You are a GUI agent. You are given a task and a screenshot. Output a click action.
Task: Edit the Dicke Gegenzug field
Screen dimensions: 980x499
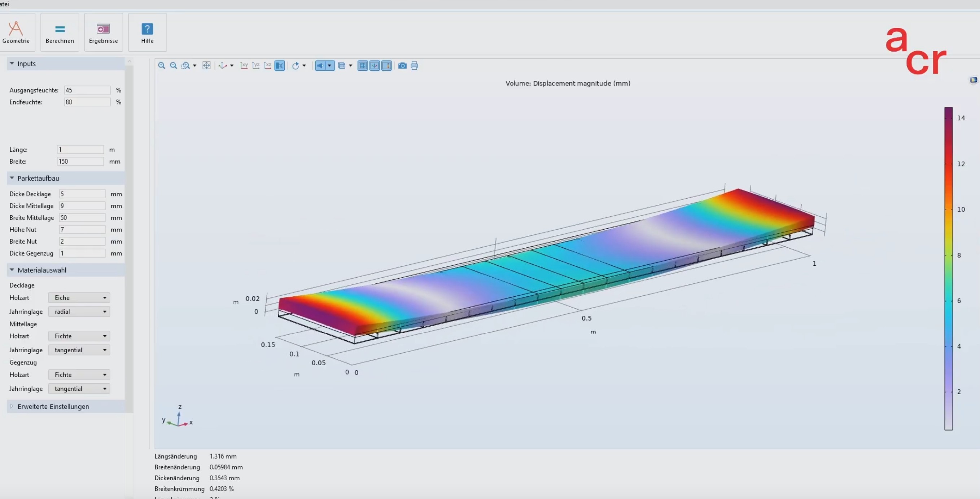82,253
